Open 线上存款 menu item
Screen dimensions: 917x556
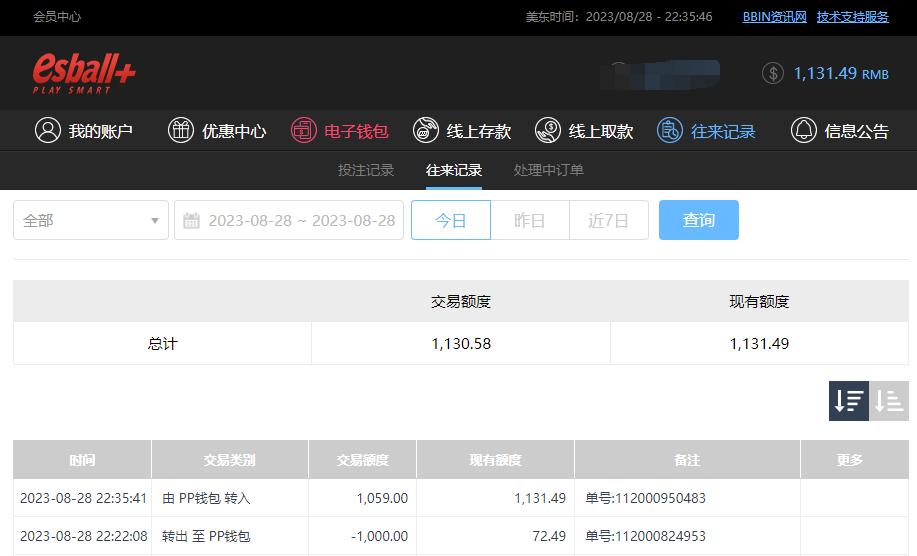pos(462,130)
